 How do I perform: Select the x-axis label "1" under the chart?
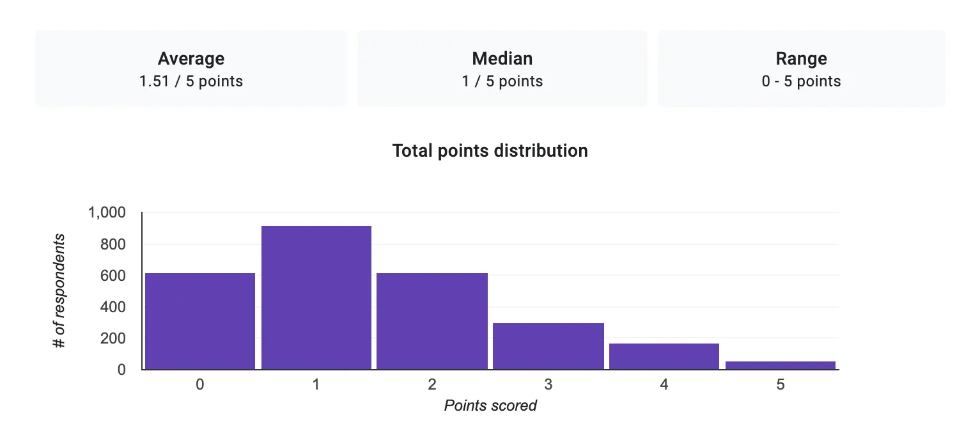pos(316,384)
